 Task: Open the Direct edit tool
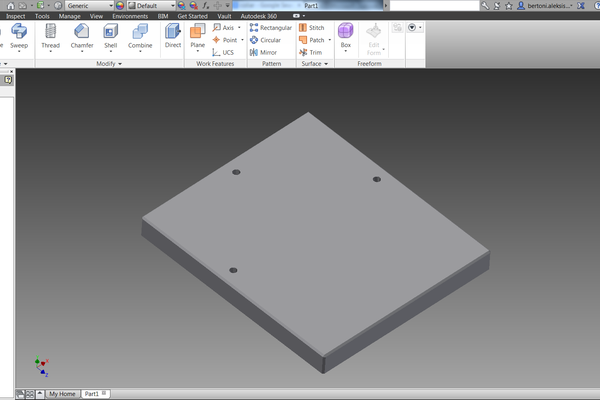click(x=173, y=36)
